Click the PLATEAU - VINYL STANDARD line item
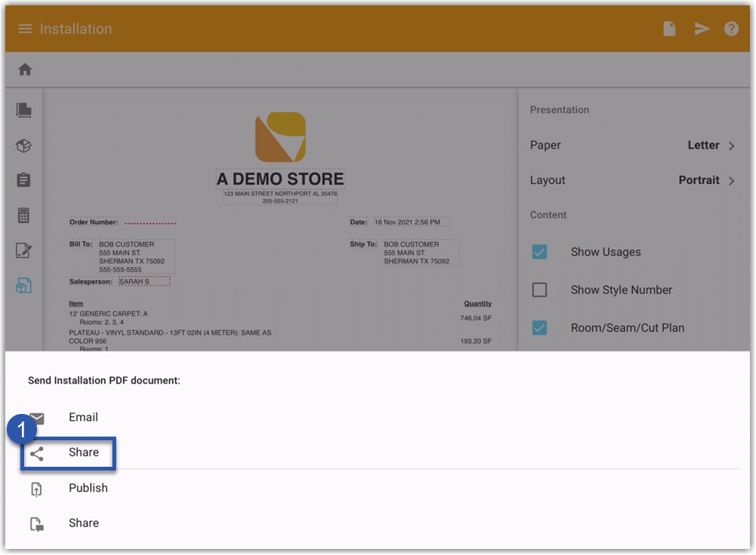The image size is (756, 555). pos(170,337)
